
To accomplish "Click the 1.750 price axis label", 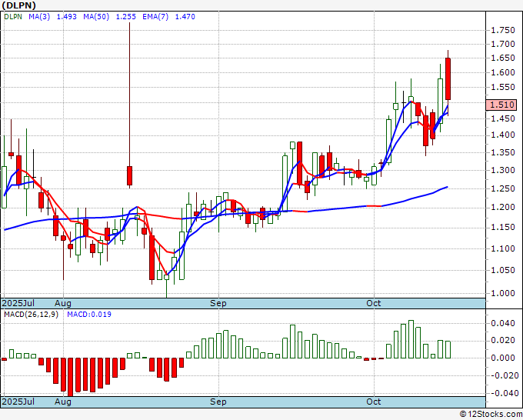I will point(503,30).
